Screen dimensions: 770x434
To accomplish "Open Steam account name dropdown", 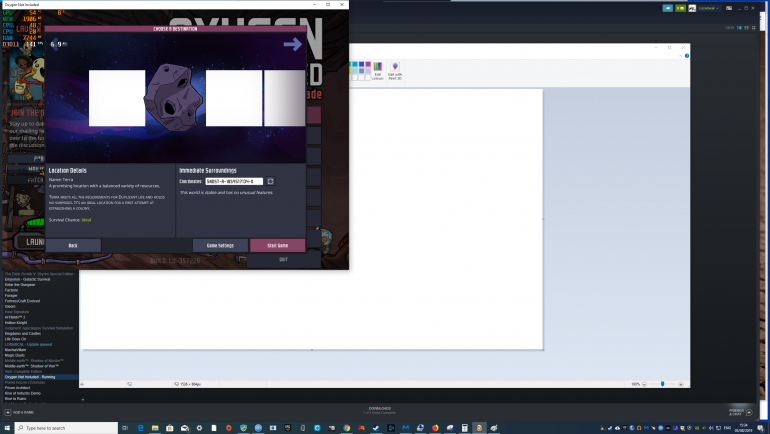I will (709, 8).
